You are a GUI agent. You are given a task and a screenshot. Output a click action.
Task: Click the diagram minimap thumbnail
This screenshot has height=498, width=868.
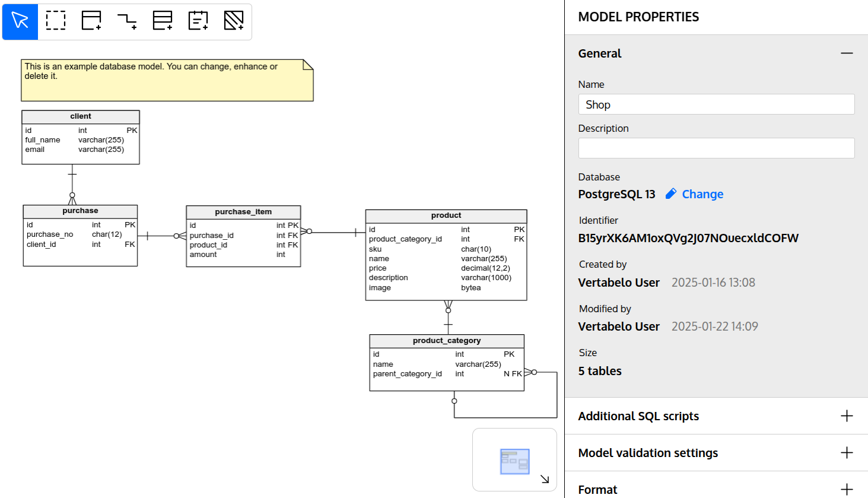click(514, 461)
